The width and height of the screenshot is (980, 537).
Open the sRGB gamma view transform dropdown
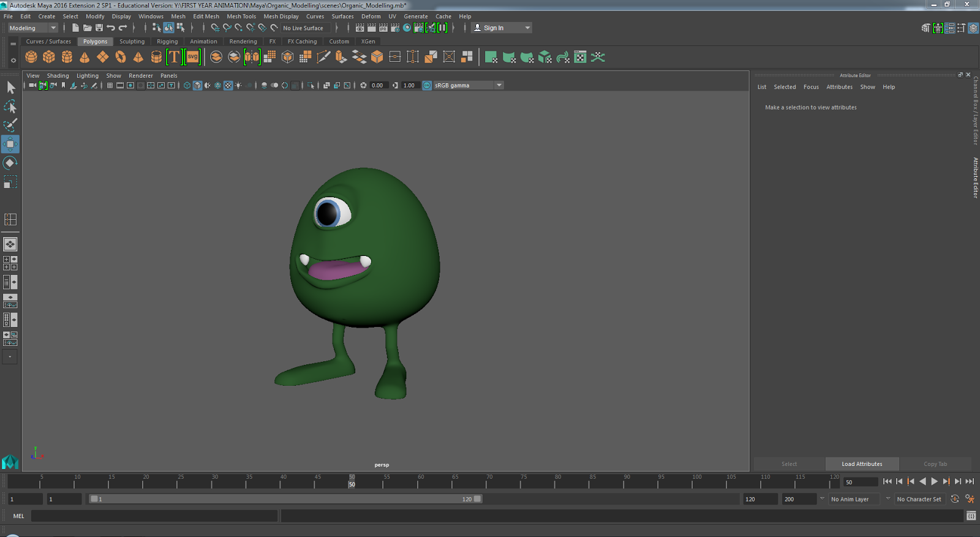[x=468, y=85]
